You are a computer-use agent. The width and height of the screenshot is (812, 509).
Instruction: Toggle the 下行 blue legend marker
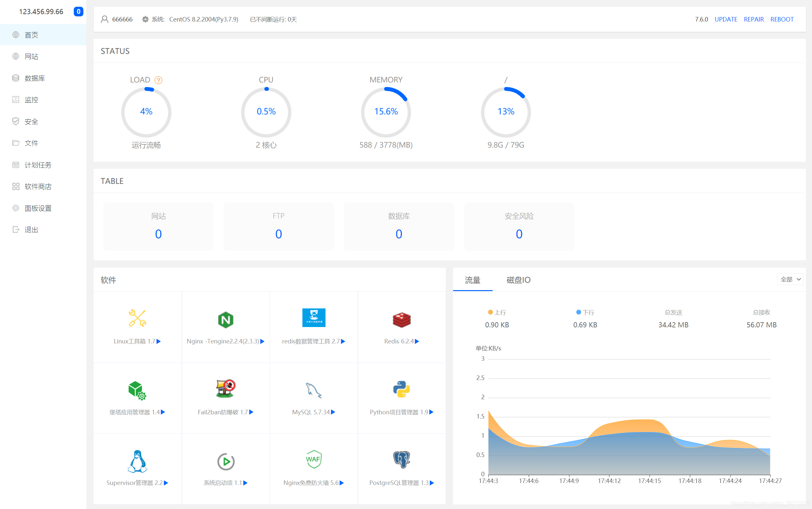pos(578,312)
